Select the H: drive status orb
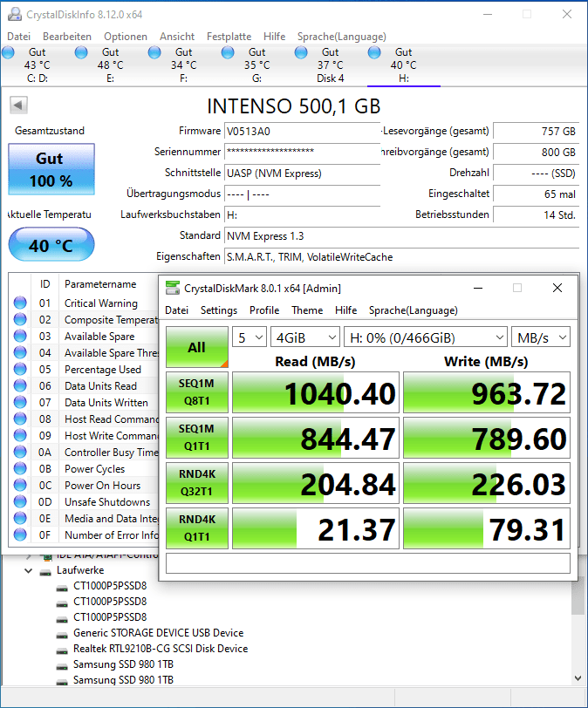588x708 pixels. point(374,53)
